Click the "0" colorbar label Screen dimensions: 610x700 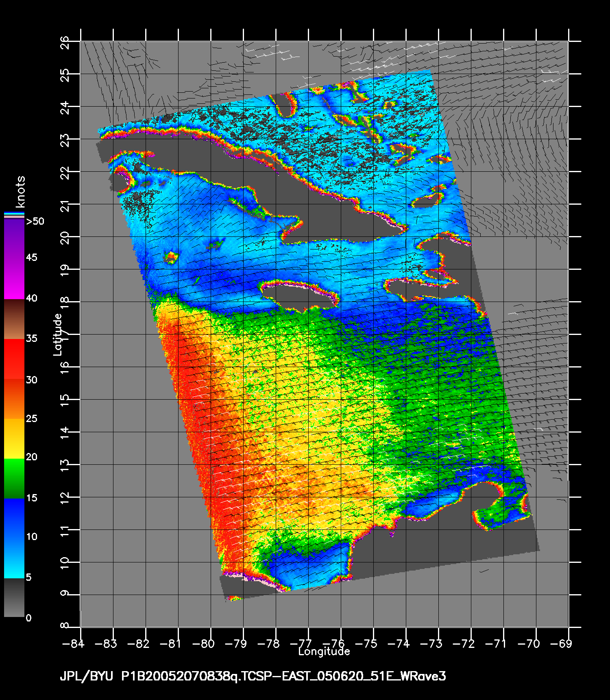click(28, 618)
